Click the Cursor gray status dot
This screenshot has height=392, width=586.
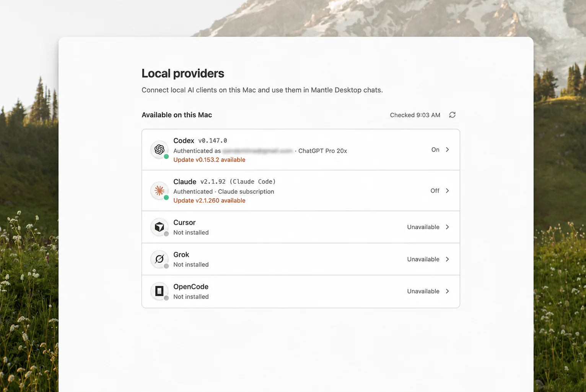point(166,234)
